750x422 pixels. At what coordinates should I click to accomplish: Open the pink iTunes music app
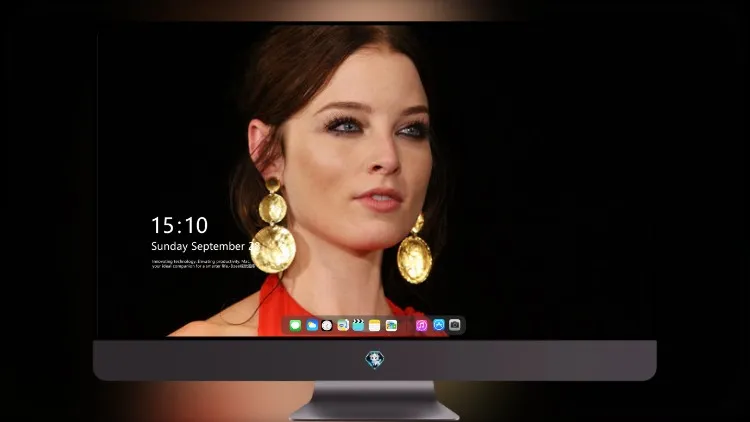click(x=421, y=325)
